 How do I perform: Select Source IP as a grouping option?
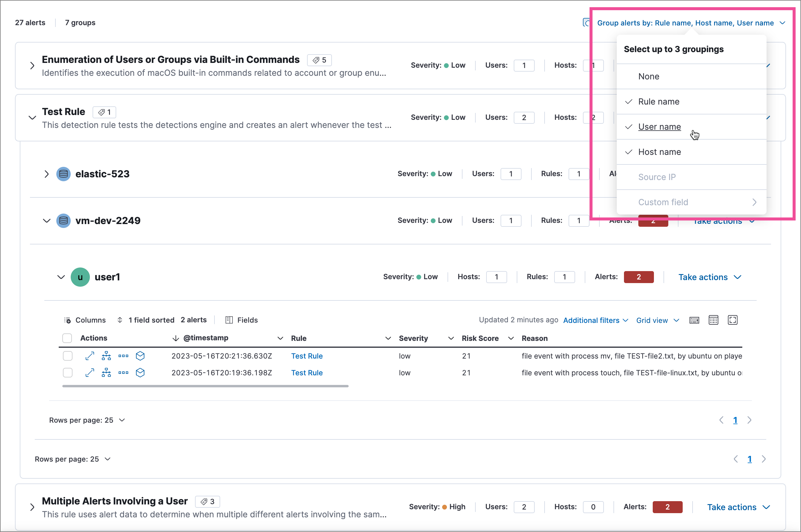click(x=657, y=176)
